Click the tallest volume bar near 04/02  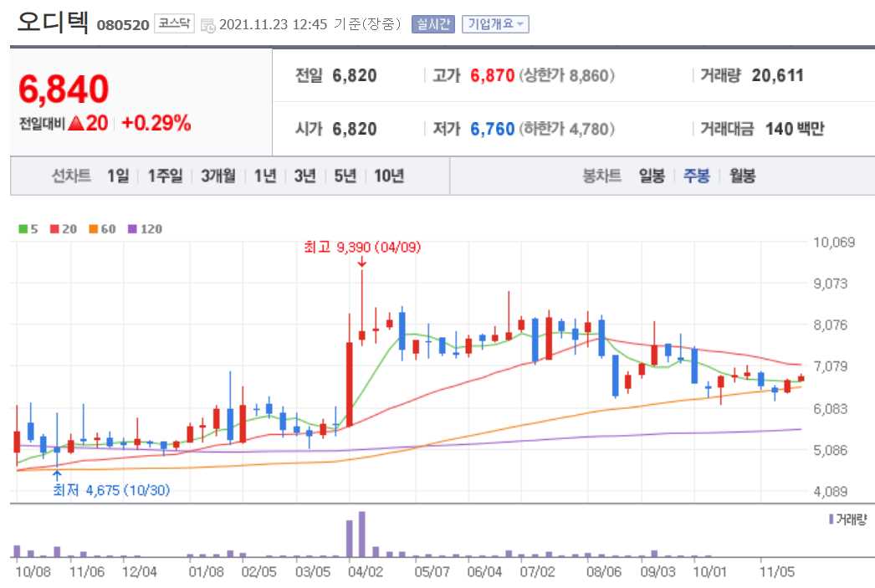click(x=361, y=534)
